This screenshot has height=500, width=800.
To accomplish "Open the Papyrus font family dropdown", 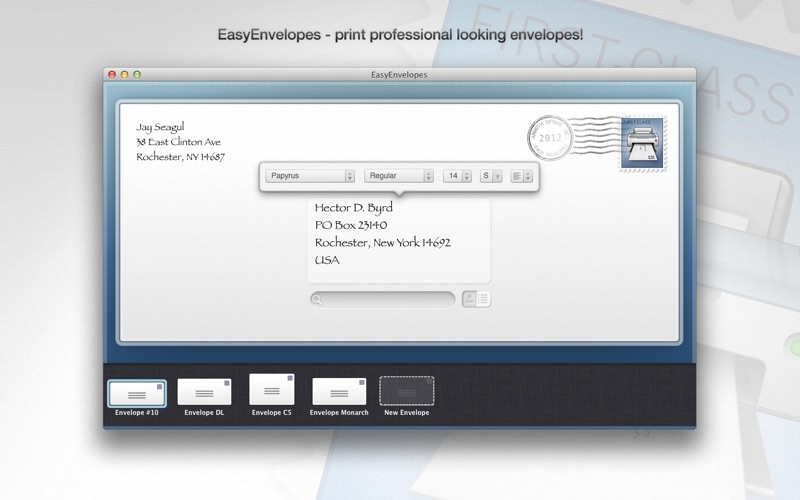I will tap(310, 176).
